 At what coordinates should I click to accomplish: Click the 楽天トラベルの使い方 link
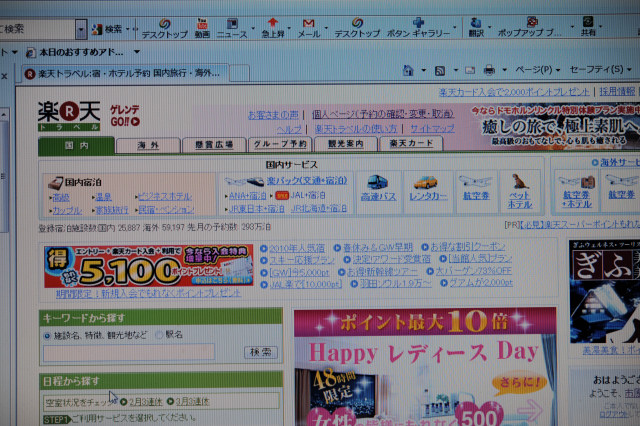point(356,129)
